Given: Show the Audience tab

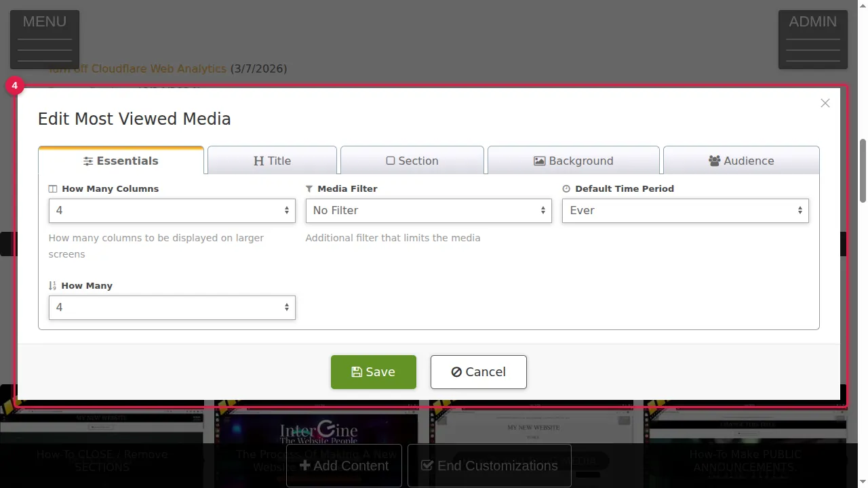Looking at the screenshot, I should tap(741, 161).
